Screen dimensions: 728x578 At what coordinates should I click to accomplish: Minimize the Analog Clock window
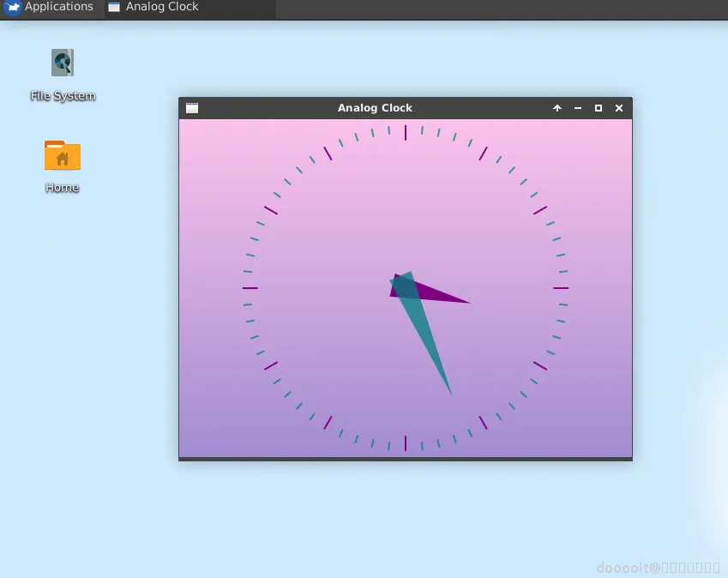578,108
